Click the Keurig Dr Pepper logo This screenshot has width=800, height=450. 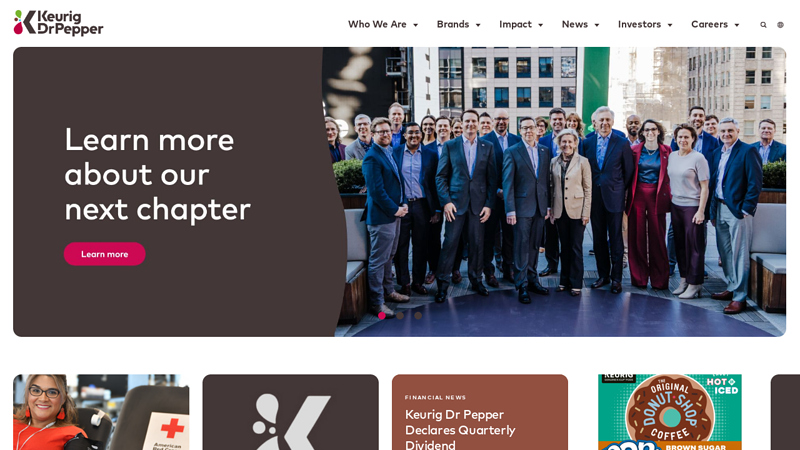click(58, 23)
